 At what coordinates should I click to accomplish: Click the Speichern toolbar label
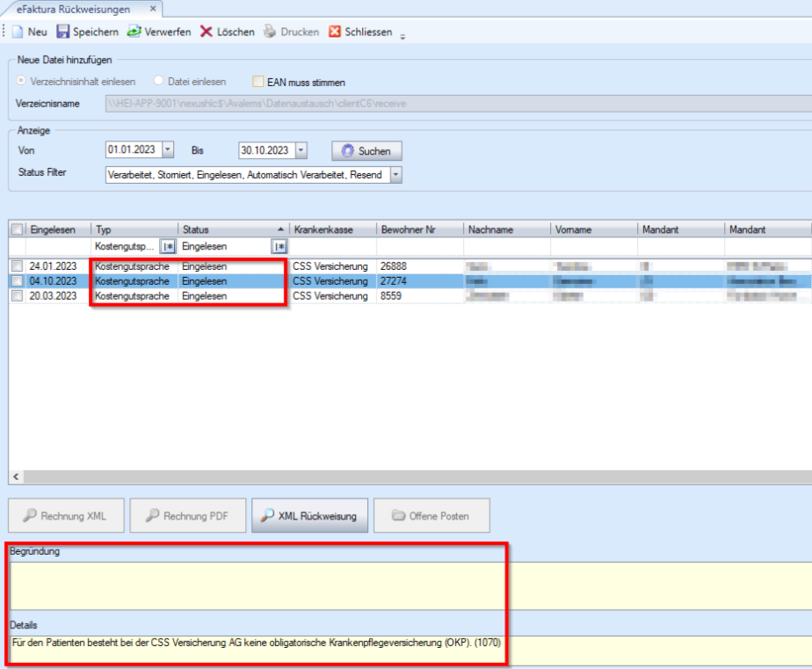coord(95,33)
